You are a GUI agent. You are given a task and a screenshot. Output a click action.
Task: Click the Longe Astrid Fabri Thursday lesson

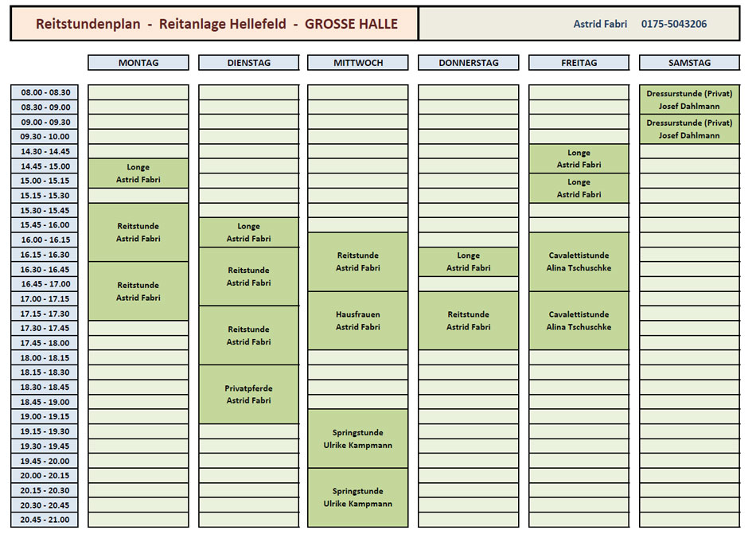[468, 262]
